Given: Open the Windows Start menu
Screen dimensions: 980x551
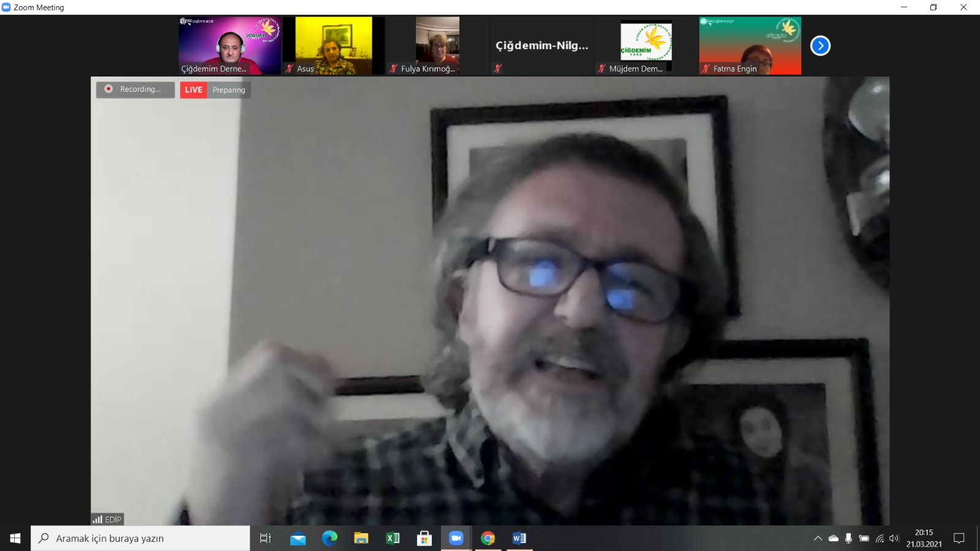Looking at the screenshot, I should click(x=15, y=538).
